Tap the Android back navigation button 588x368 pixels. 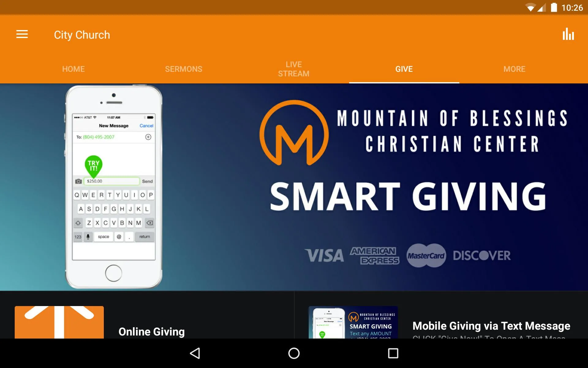(196, 353)
